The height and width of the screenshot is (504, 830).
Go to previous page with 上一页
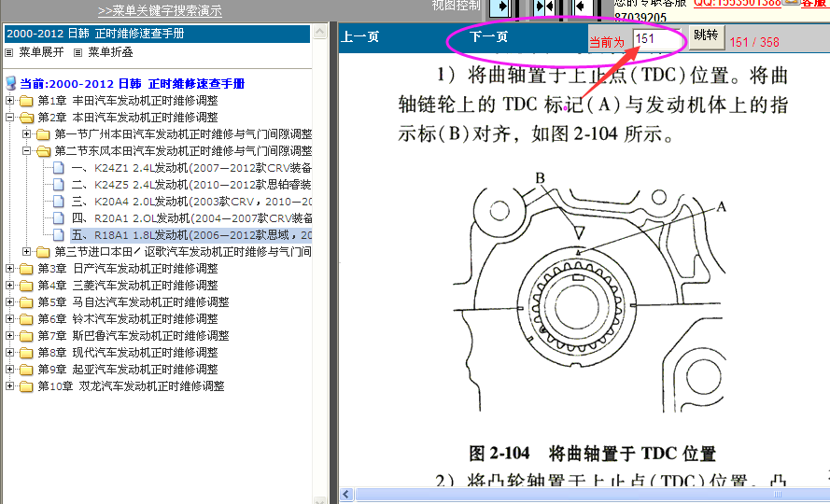click(x=360, y=37)
